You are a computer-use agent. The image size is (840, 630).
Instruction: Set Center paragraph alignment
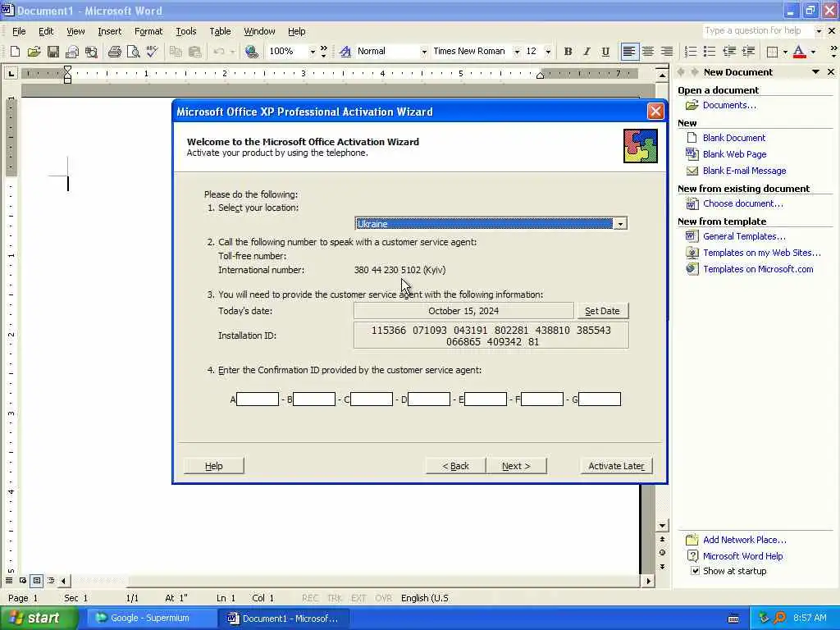(x=648, y=52)
